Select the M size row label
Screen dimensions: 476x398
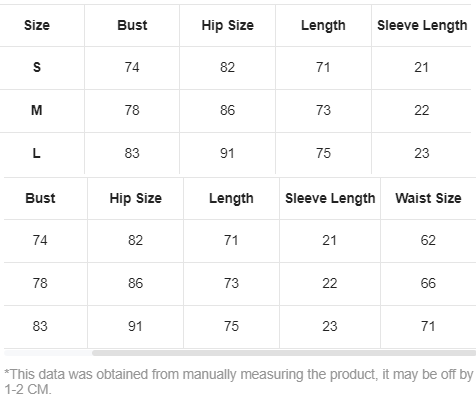pyautogui.click(x=37, y=110)
